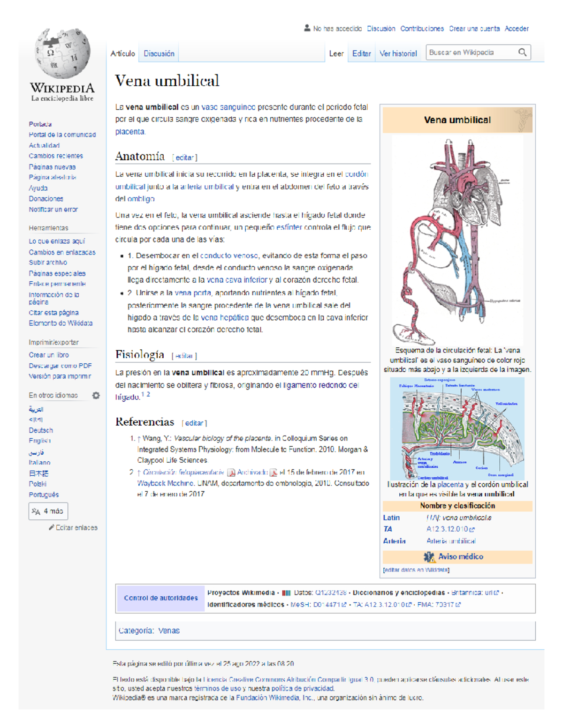Click the Editar enlaces pencil icon
Viewport: 563px width, 728px height.
pyautogui.click(x=51, y=528)
